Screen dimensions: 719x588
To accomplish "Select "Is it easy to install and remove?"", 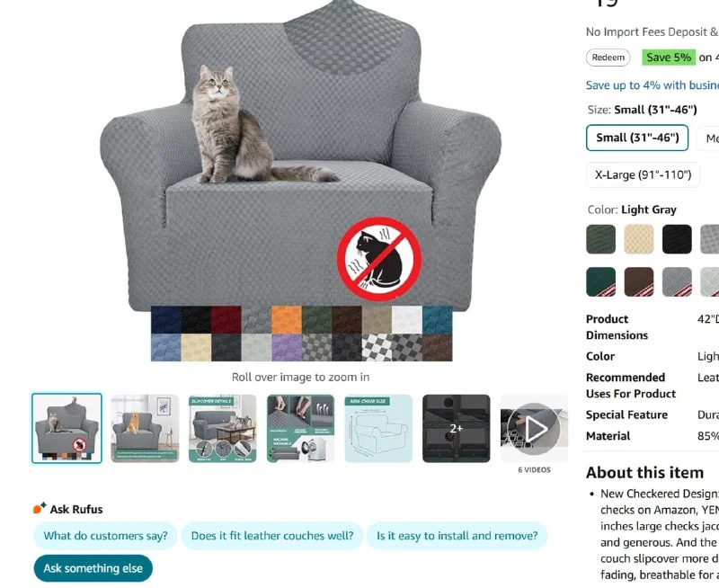I will [457, 536].
